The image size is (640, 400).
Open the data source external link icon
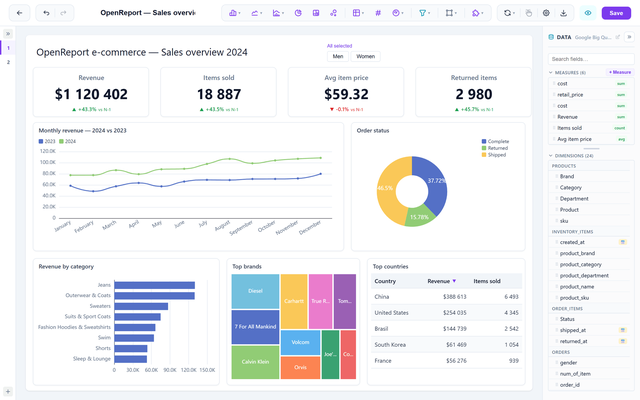[x=618, y=37]
